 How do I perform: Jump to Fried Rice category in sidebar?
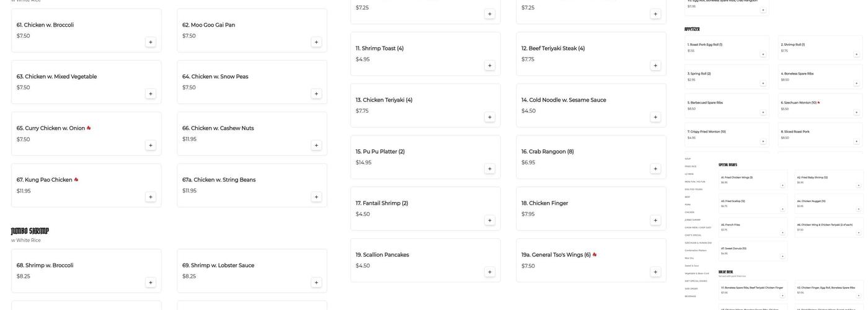pyautogui.click(x=691, y=166)
